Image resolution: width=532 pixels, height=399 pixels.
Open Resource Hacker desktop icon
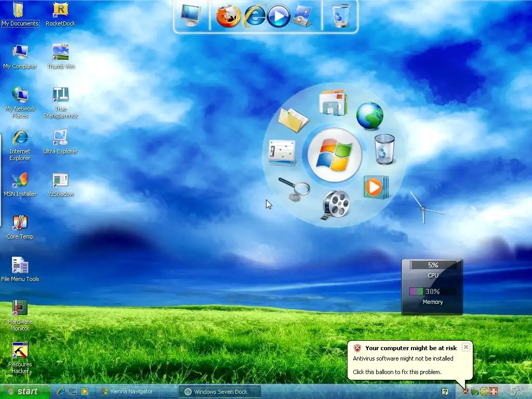[x=20, y=358]
